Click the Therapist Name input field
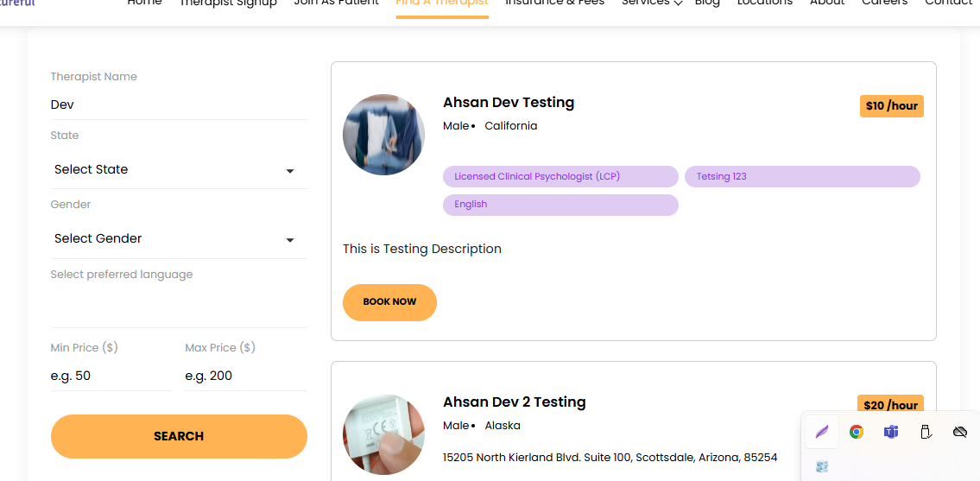Image resolution: width=980 pixels, height=481 pixels. point(178,104)
